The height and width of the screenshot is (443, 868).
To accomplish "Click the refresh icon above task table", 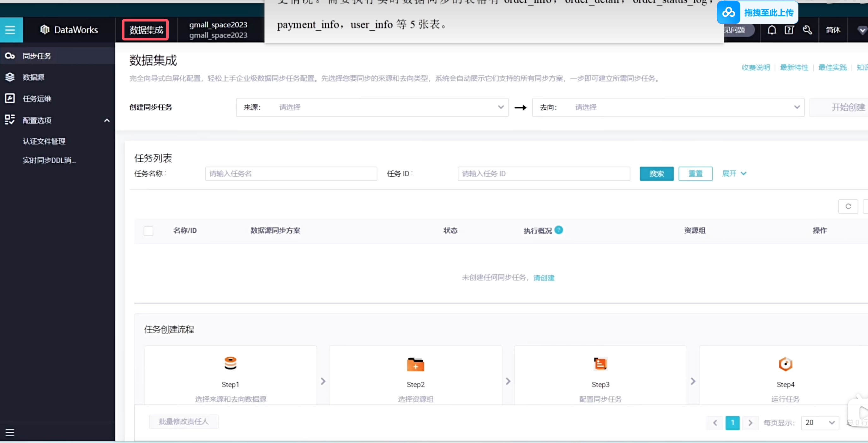I will (848, 206).
